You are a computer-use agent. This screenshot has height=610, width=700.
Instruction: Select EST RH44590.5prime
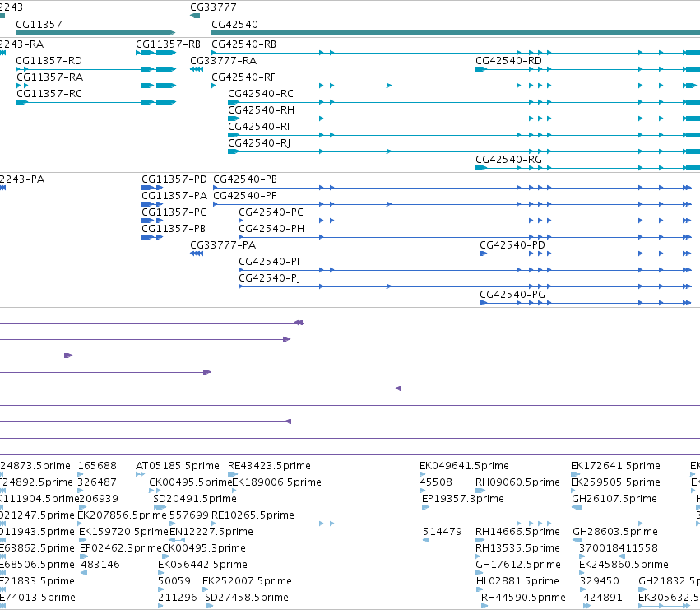[524, 598]
